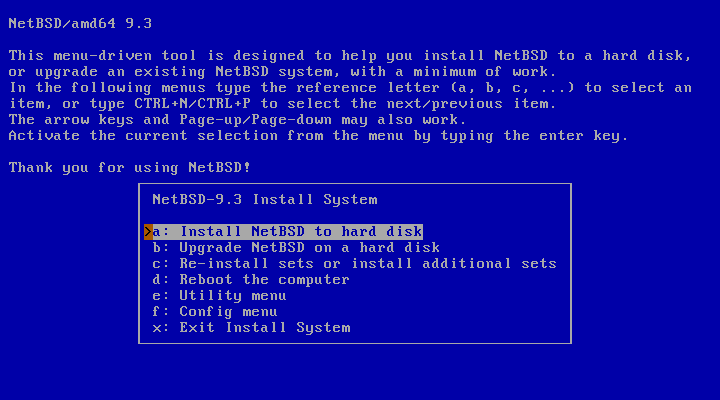
Task: Open the Config menu entry
Action: 215,312
